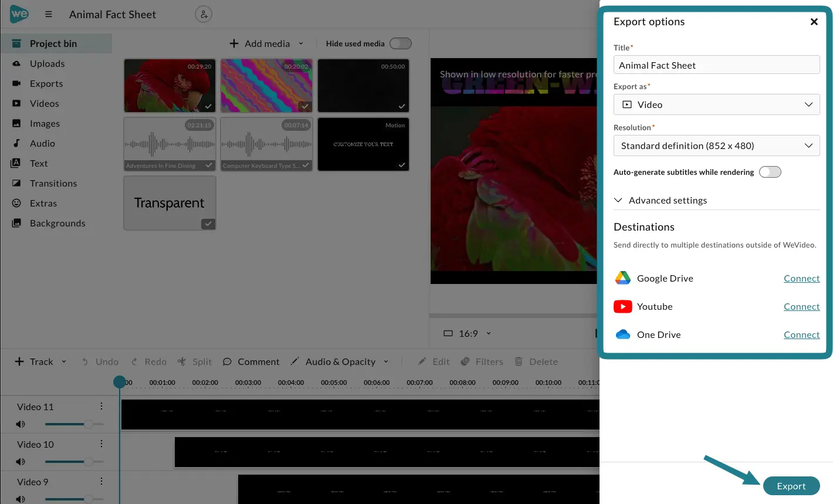
Task: Click the 00:05:00 ruler mark
Action: coord(334,383)
